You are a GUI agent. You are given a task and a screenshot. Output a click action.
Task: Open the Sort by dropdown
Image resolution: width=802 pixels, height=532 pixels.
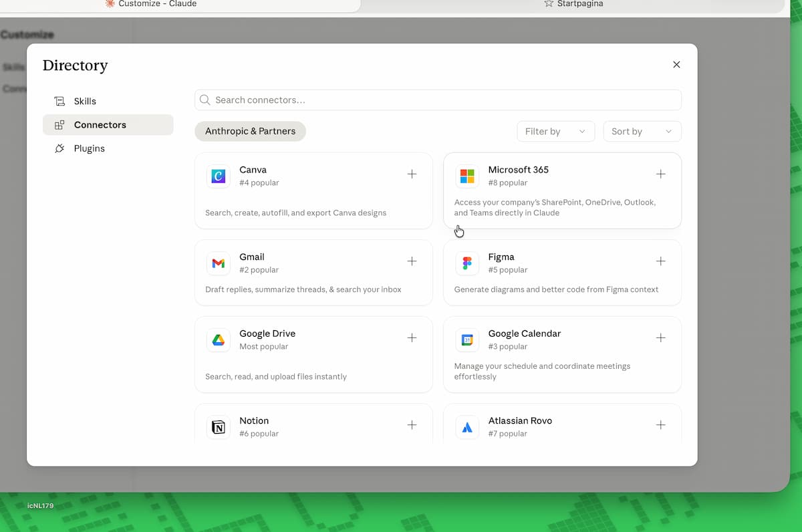pyautogui.click(x=642, y=132)
